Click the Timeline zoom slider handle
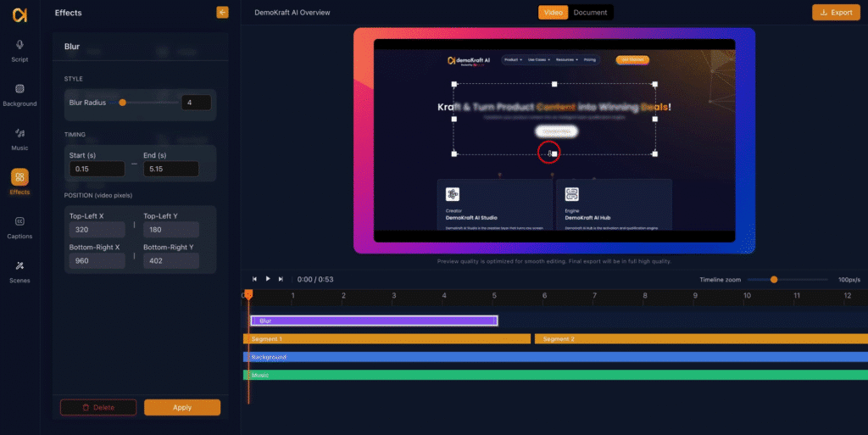Screen dimensions: 868x435 tap(773, 279)
